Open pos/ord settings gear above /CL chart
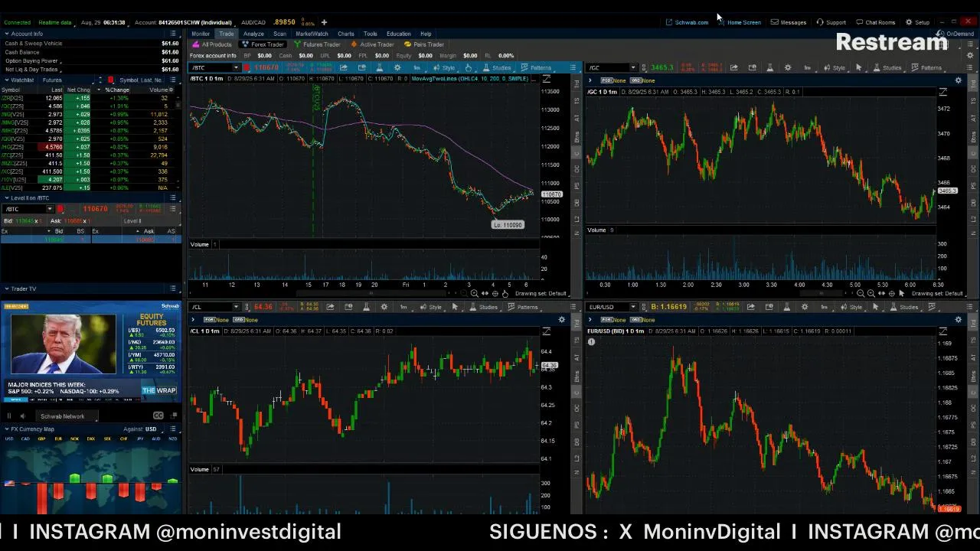This screenshot has height=551, width=980. coord(561,320)
